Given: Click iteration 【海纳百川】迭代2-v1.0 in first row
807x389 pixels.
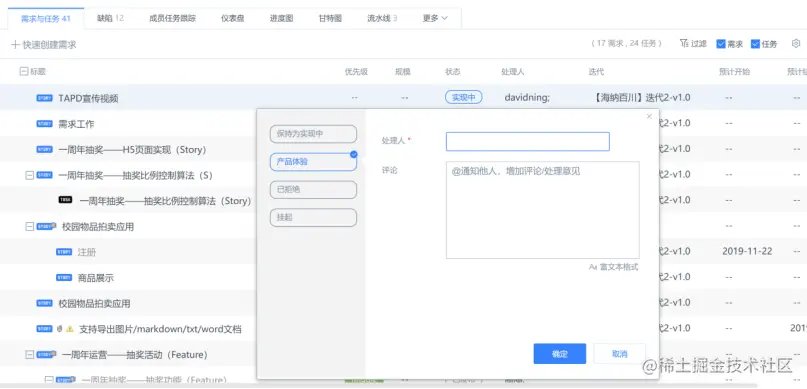Looking at the screenshot, I should (x=642, y=97).
